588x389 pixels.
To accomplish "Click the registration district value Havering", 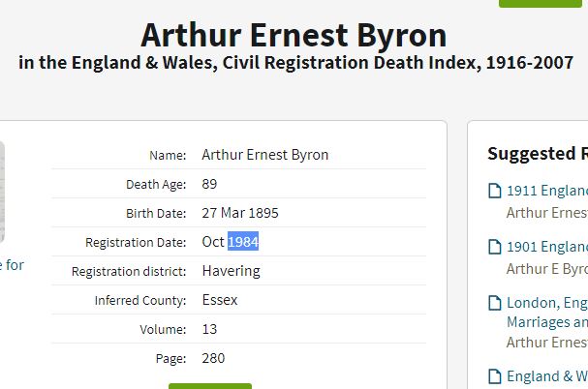I will coord(231,271).
